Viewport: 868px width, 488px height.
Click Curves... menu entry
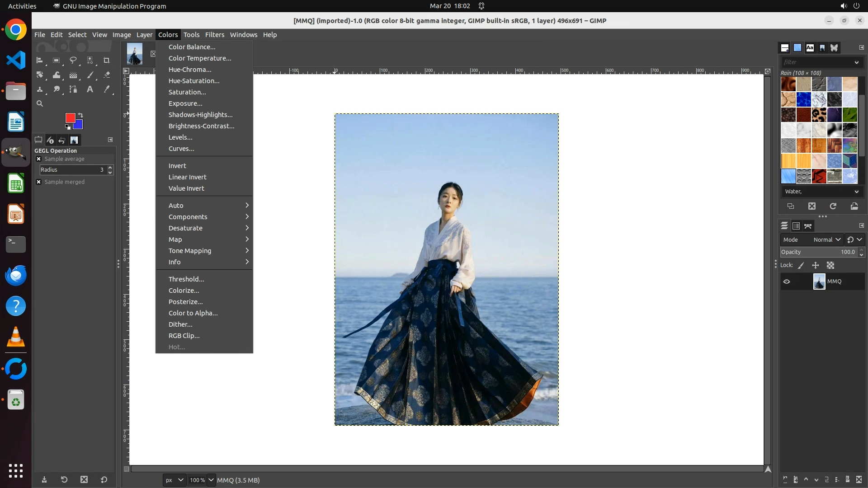click(x=181, y=149)
